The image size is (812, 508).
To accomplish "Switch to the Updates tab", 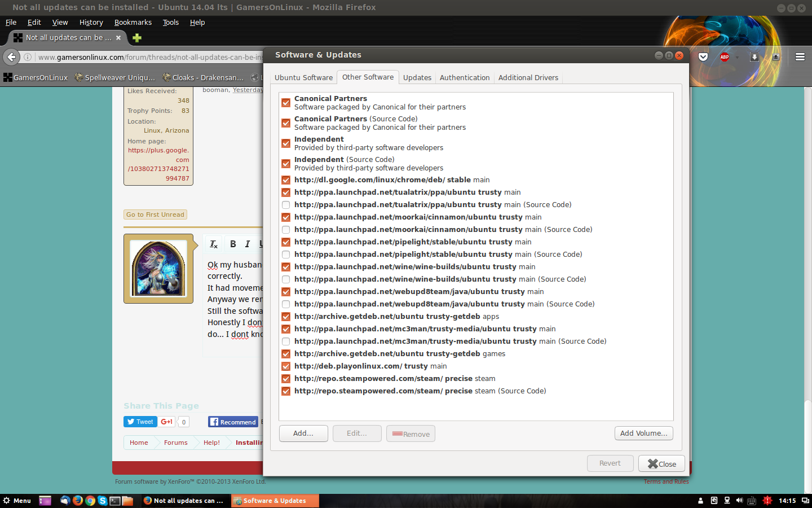I will pyautogui.click(x=417, y=77).
